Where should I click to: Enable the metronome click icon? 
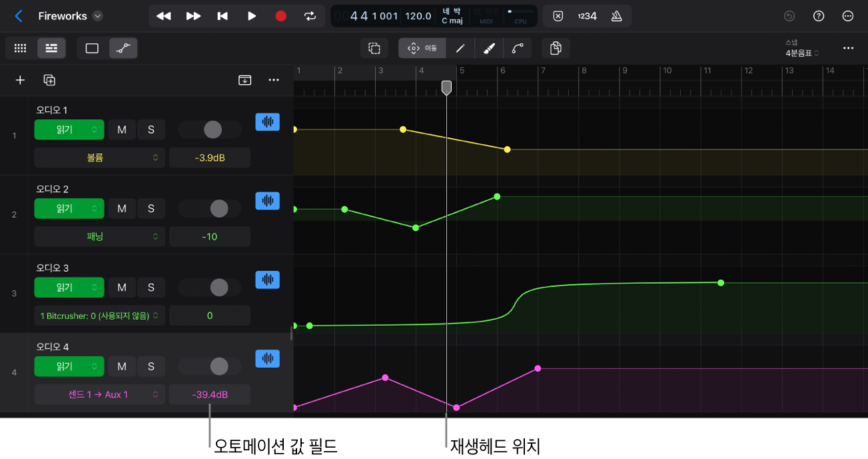pos(616,16)
